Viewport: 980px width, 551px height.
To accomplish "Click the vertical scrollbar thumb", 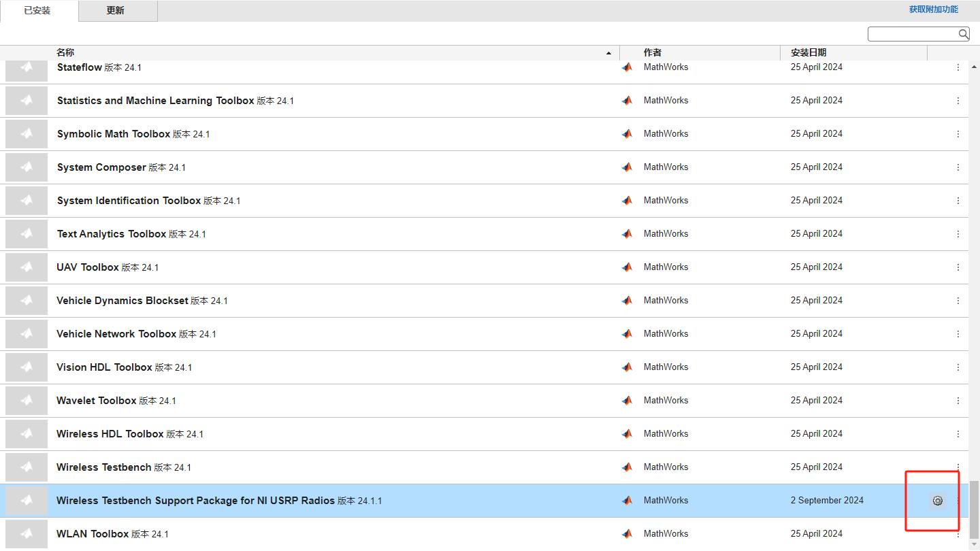I will 975,509.
